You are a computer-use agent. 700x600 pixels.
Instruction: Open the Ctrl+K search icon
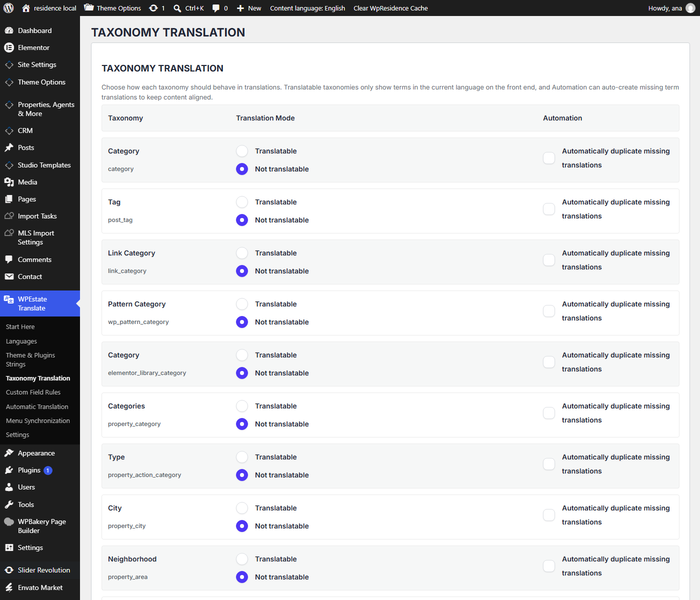coord(177,8)
